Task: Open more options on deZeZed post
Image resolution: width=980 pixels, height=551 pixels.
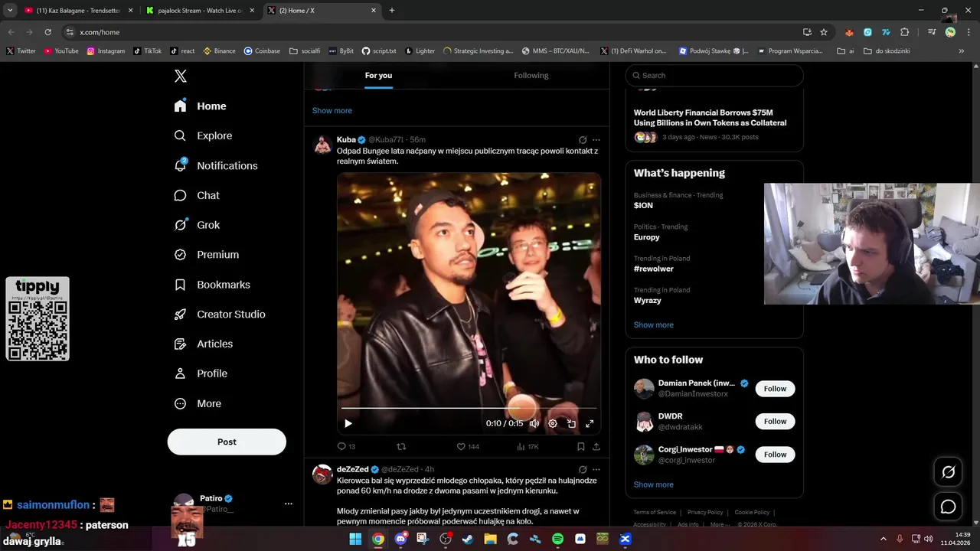Action: coord(596,469)
